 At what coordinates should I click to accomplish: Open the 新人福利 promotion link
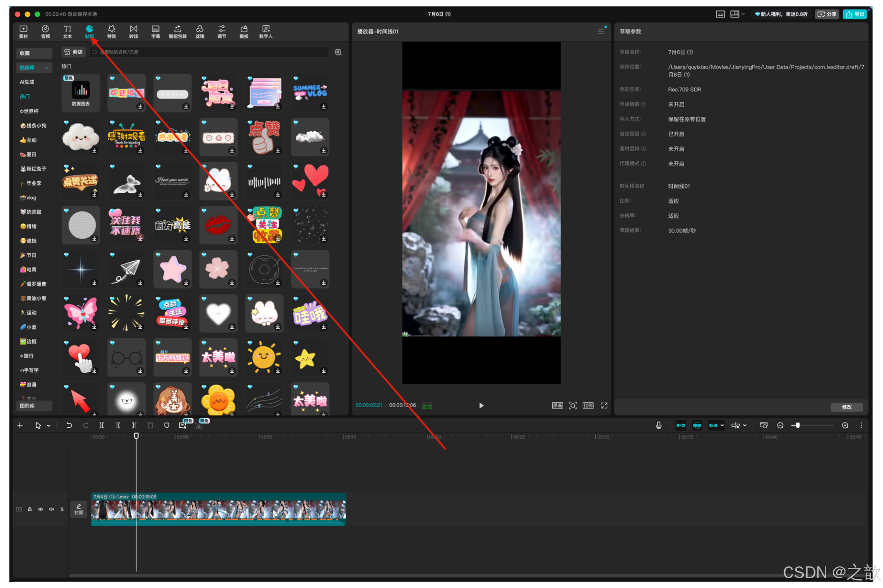tap(781, 14)
